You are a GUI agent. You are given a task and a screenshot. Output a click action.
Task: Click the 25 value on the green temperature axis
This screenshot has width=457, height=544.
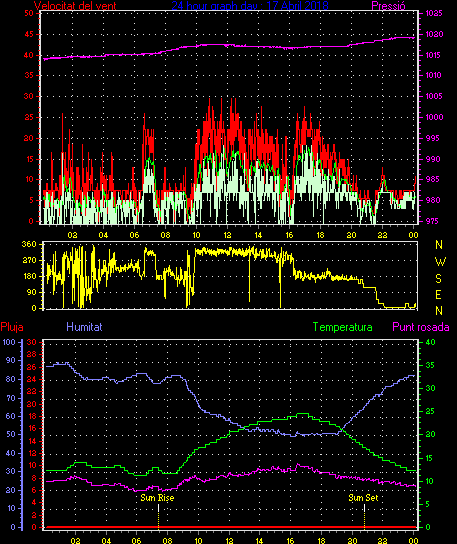[x=430, y=411]
